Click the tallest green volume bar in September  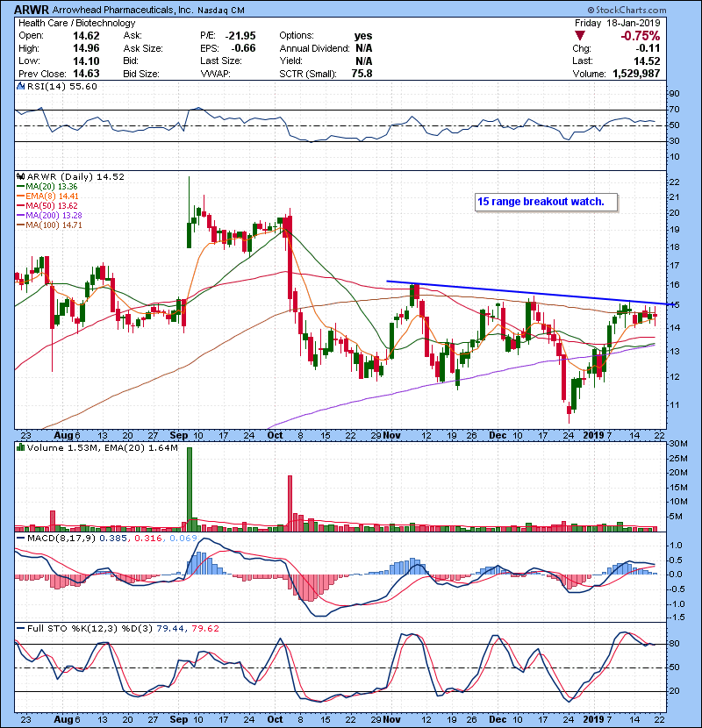pos(189,489)
